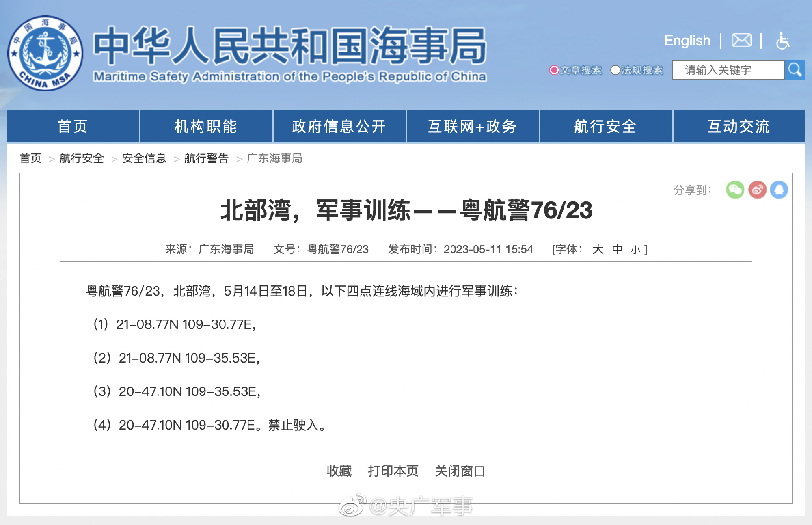Set font size to 中
This screenshot has height=525, width=812.
(x=618, y=249)
